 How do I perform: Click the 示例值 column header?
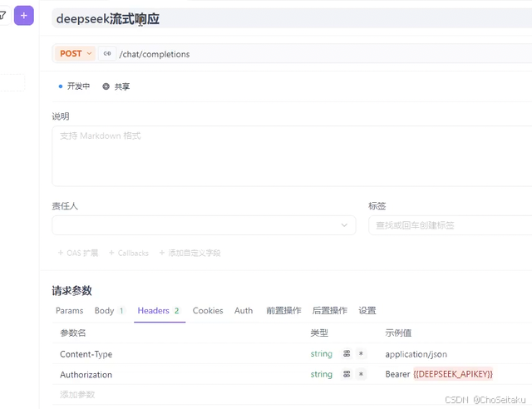[398, 333]
